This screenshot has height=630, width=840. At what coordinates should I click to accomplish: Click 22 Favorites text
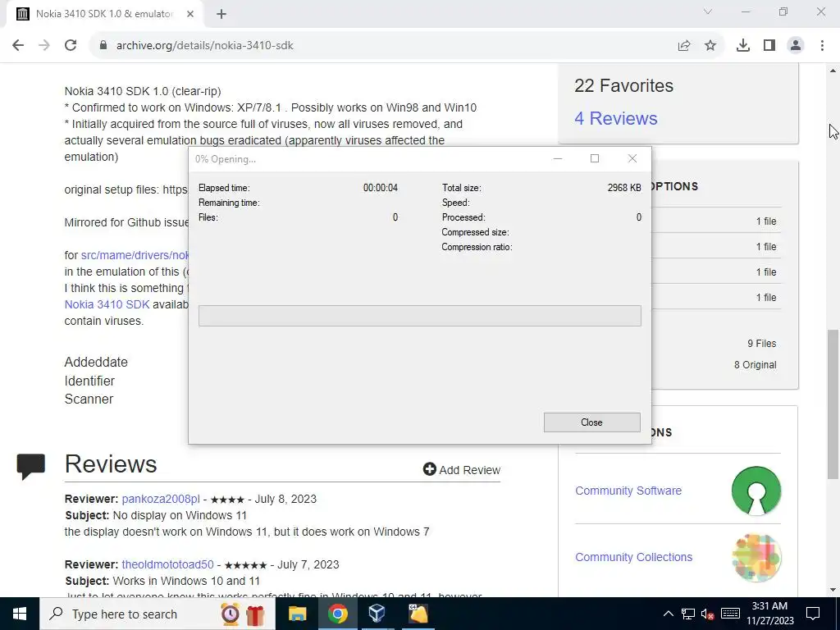623,85
